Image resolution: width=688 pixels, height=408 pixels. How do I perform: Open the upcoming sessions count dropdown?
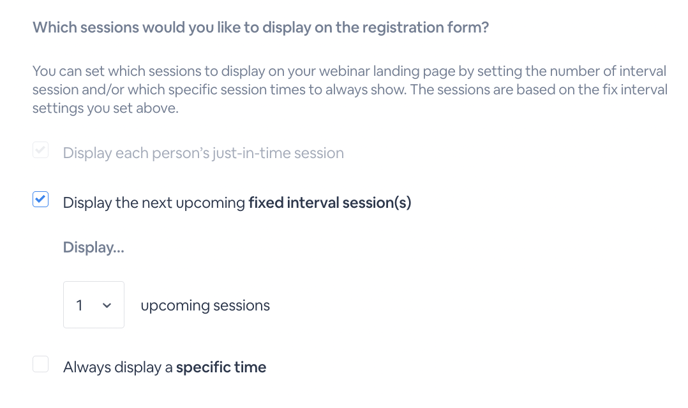(94, 305)
